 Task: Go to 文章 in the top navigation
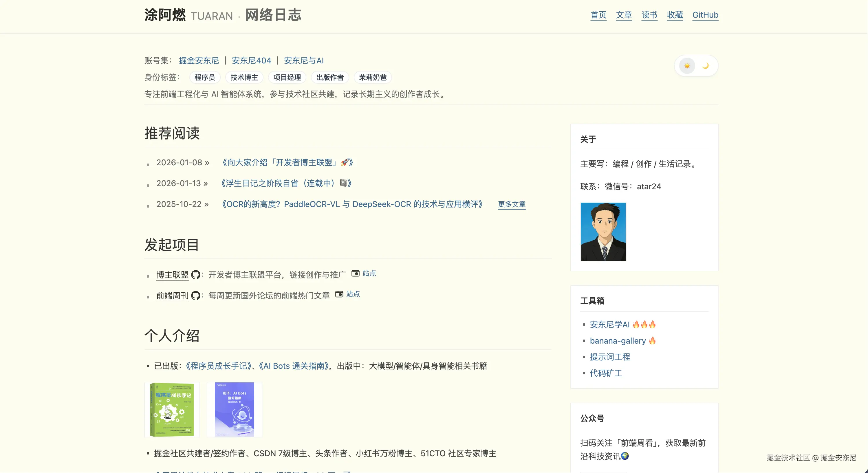tap(624, 15)
